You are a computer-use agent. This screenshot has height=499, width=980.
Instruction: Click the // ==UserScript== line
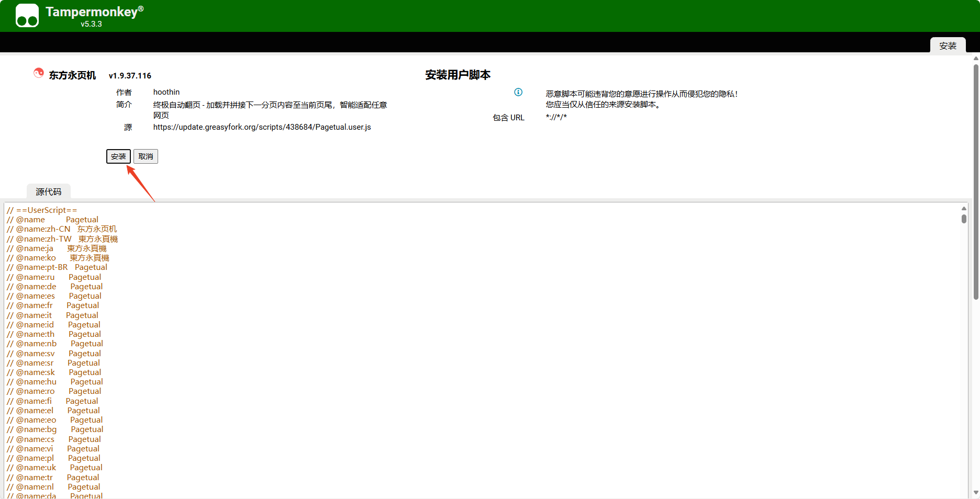click(x=42, y=210)
